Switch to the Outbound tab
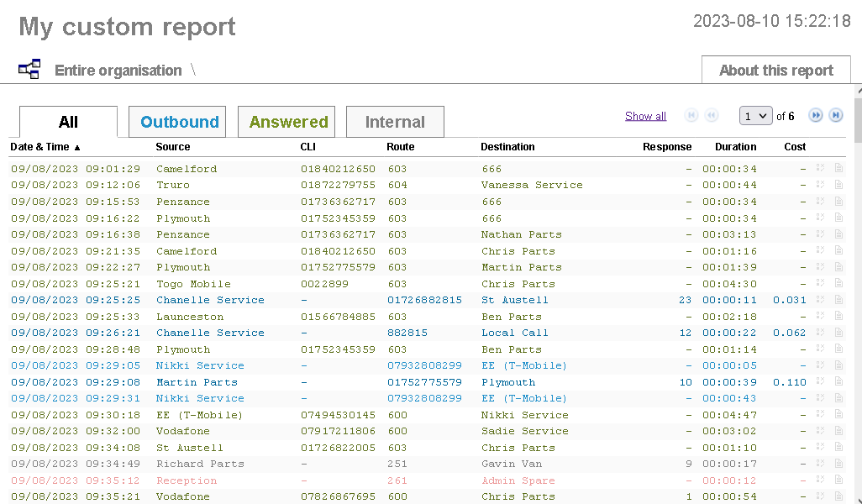Image resolution: width=862 pixels, height=504 pixels. tap(179, 122)
